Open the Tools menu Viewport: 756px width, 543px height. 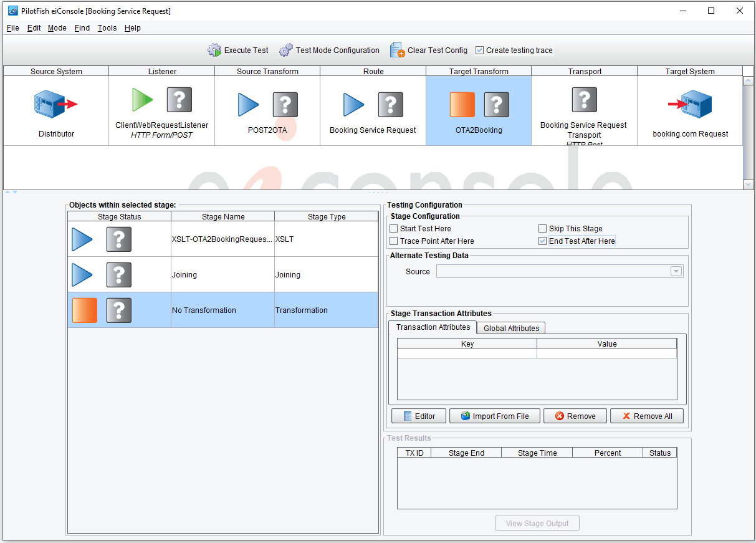click(107, 28)
